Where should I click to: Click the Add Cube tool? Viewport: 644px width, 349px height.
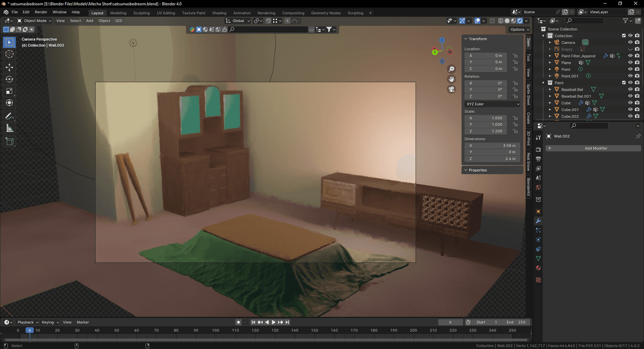[x=10, y=142]
